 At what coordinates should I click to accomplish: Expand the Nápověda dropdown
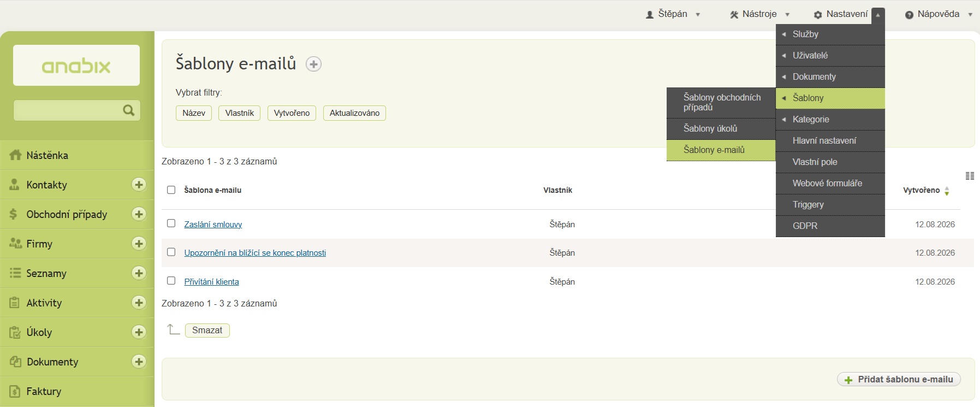pos(939,14)
